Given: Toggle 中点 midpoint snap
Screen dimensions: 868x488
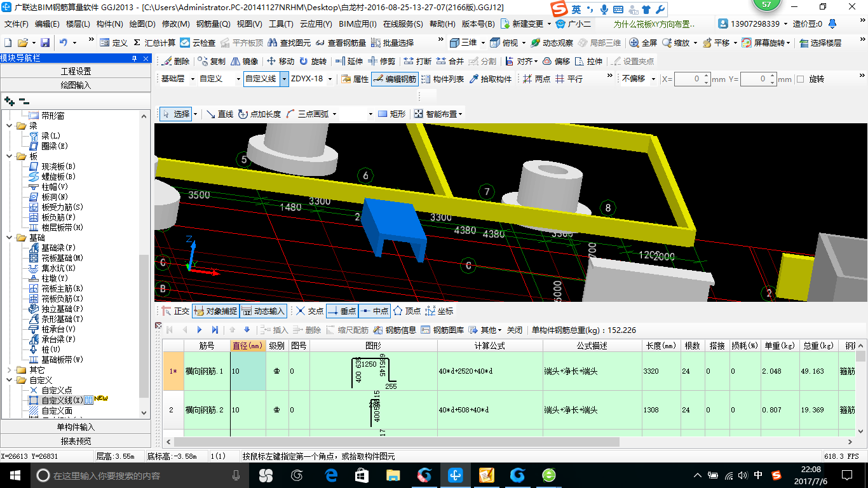Looking at the screenshot, I should click(374, 311).
